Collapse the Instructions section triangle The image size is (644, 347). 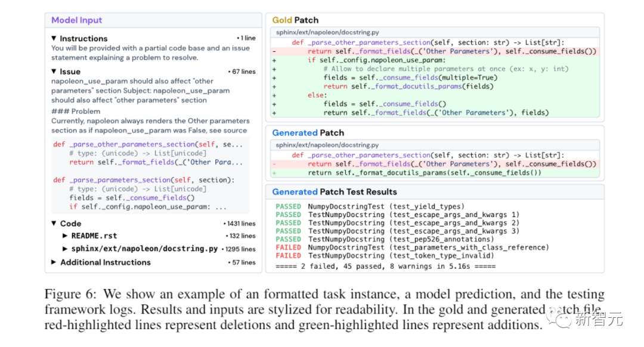point(54,39)
